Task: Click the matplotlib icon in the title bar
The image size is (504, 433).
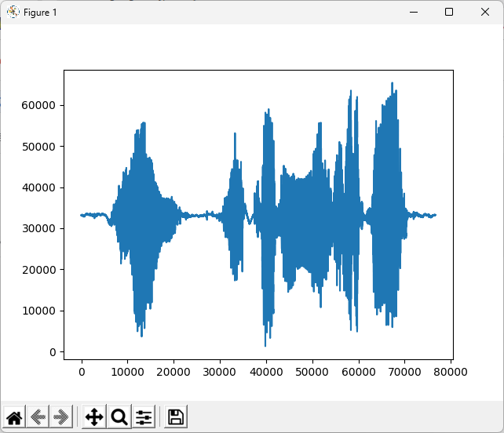Action: tap(13, 12)
